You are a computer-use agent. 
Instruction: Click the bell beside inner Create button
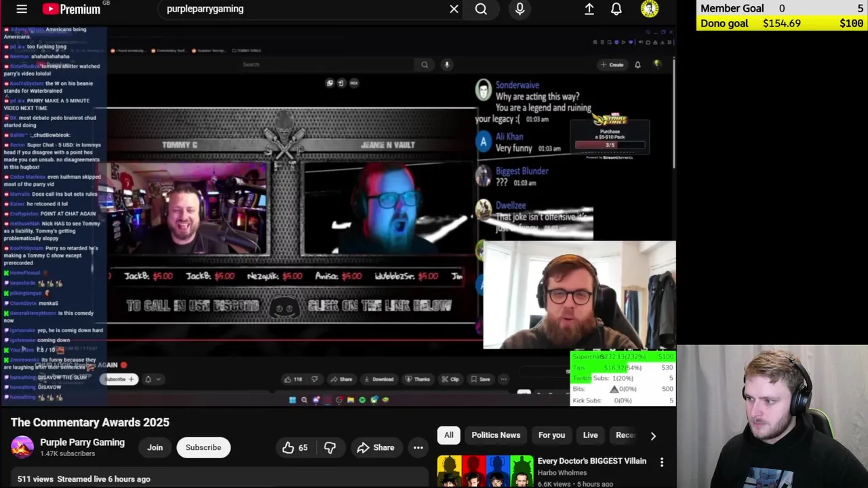(x=637, y=64)
